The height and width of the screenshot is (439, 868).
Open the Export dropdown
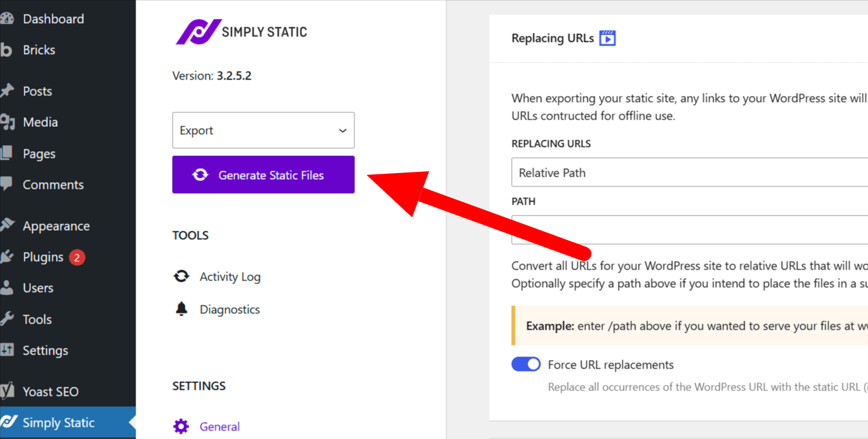[263, 130]
